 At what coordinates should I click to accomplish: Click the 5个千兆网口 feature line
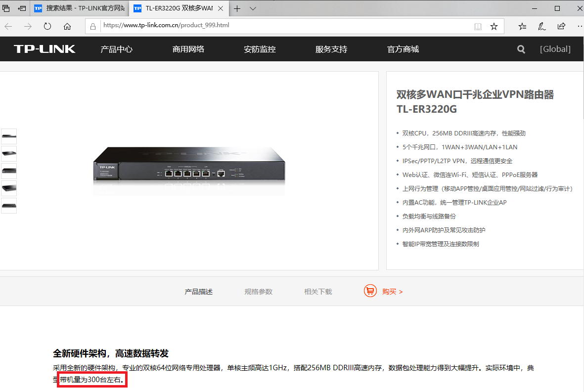(x=459, y=147)
